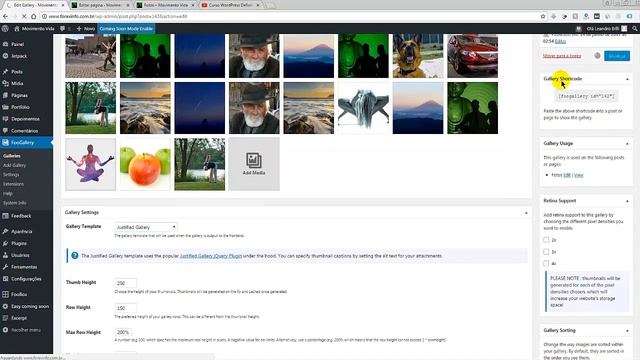This screenshot has height=360, width=640.
Task: Open the Galleries submenu link
Action: click(12, 156)
